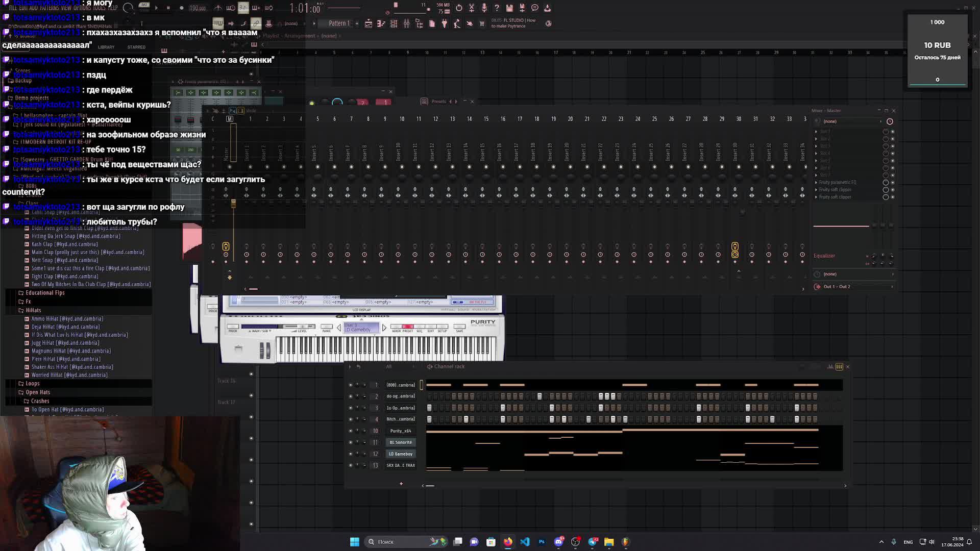
Task: Toggle the metronome icon
Action: (218, 8)
